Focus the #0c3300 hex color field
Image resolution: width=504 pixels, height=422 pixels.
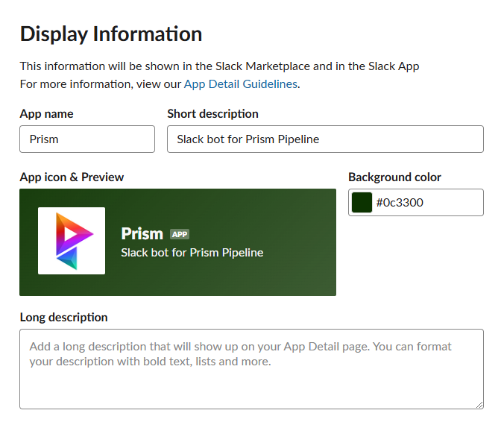click(416, 203)
